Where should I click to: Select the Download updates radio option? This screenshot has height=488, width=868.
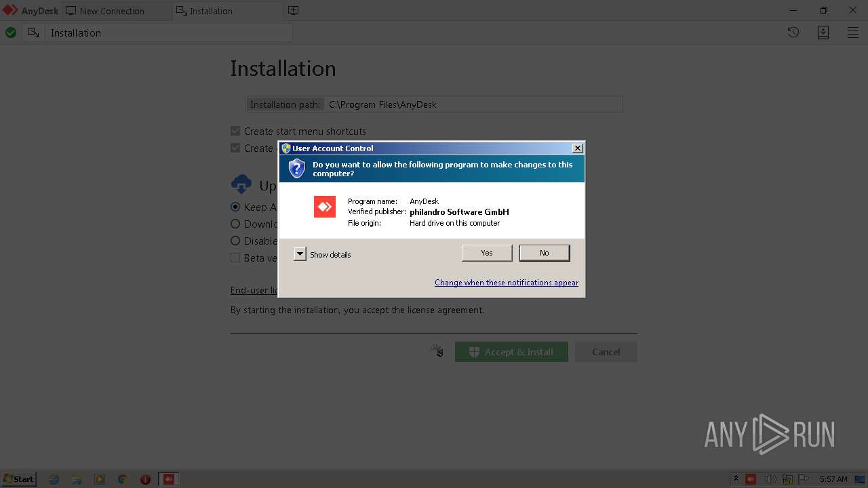coord(235,224)
